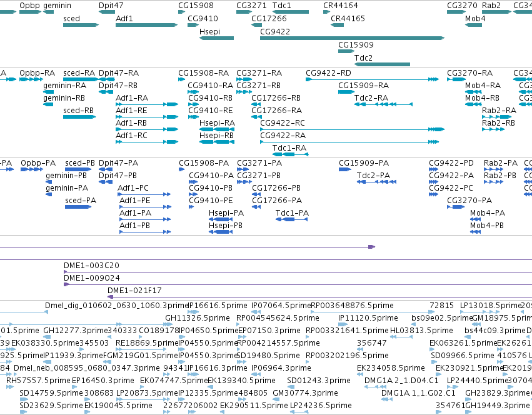
Task: Select the bar under the CG9422 gene label
Action: coord(352,38)
